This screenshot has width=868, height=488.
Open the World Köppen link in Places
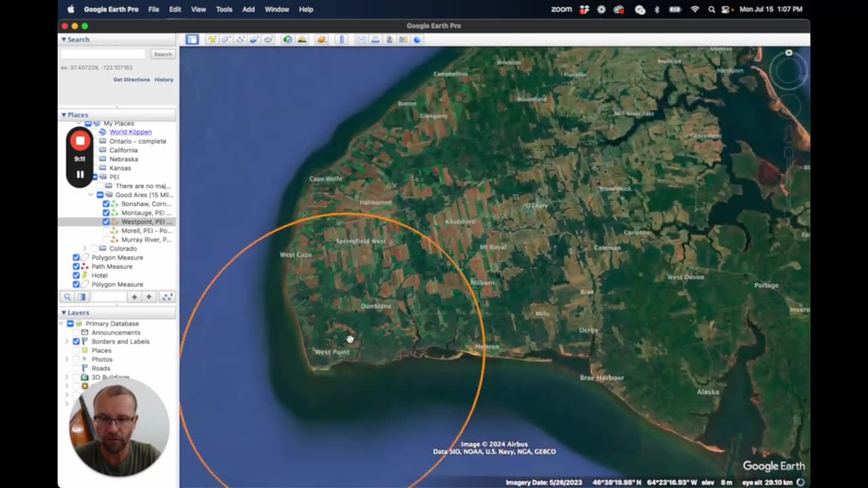click(x=131, y=132)
